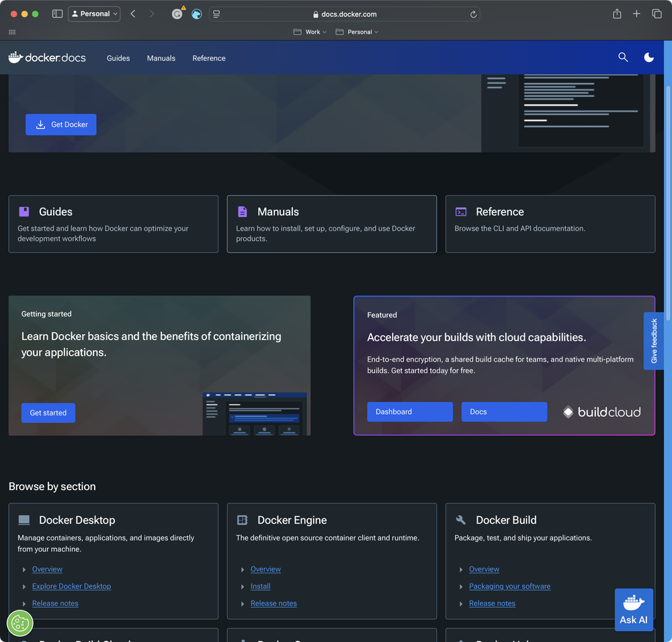Open the reader/page settings icon in address bar
672x642 pixels.
point(216,14)
